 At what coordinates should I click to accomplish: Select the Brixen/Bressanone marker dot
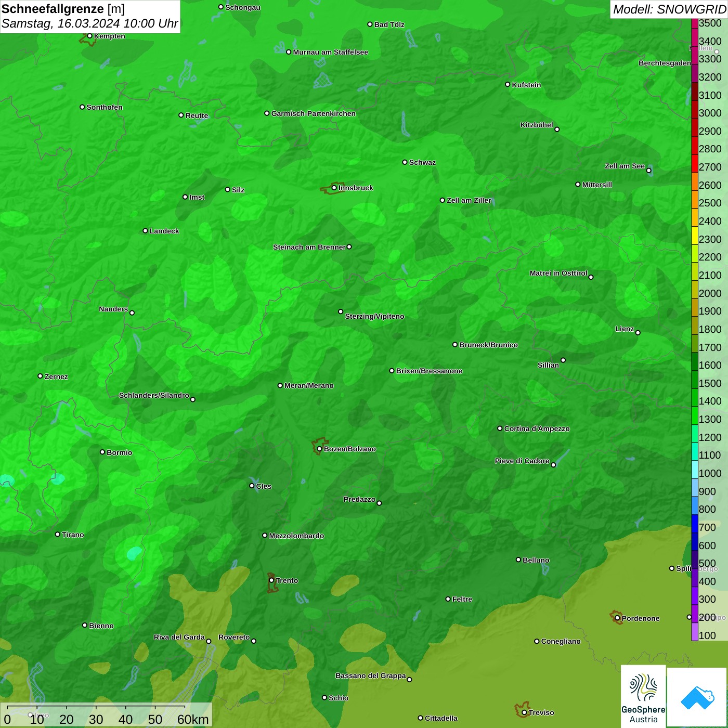click(x=392, y=371)
